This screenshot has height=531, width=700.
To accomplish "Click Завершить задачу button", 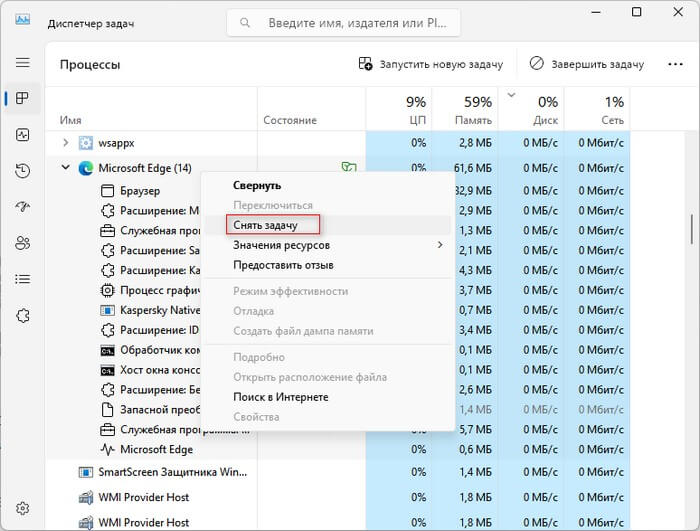I will [x=587, y=64].
